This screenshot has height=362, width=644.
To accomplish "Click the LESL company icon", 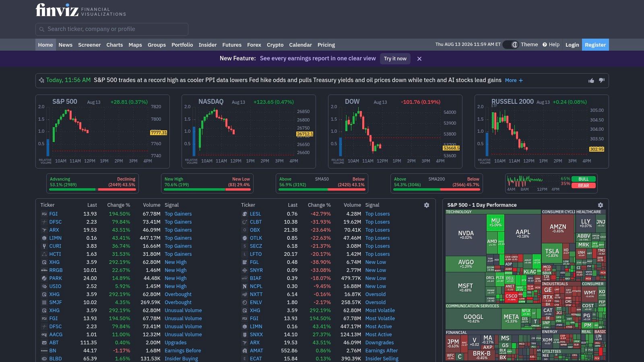I will [244, 214].
